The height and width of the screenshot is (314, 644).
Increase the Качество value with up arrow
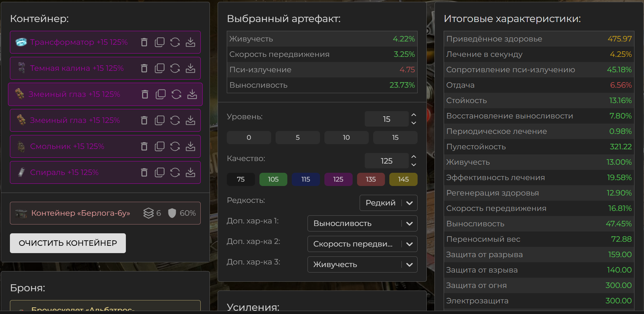414,157
